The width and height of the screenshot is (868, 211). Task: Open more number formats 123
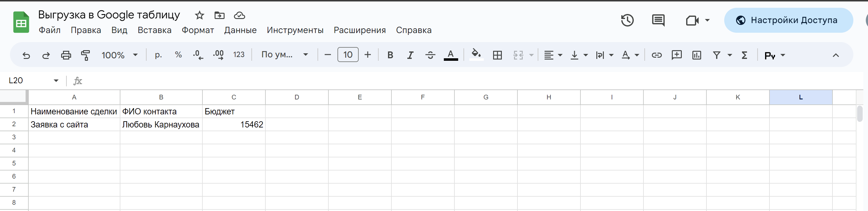(239, 55)
